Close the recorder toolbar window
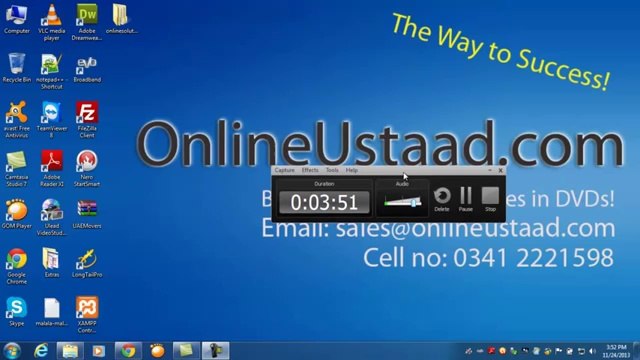The height and width of the screenshot is (360, 640). coord(500,170)
